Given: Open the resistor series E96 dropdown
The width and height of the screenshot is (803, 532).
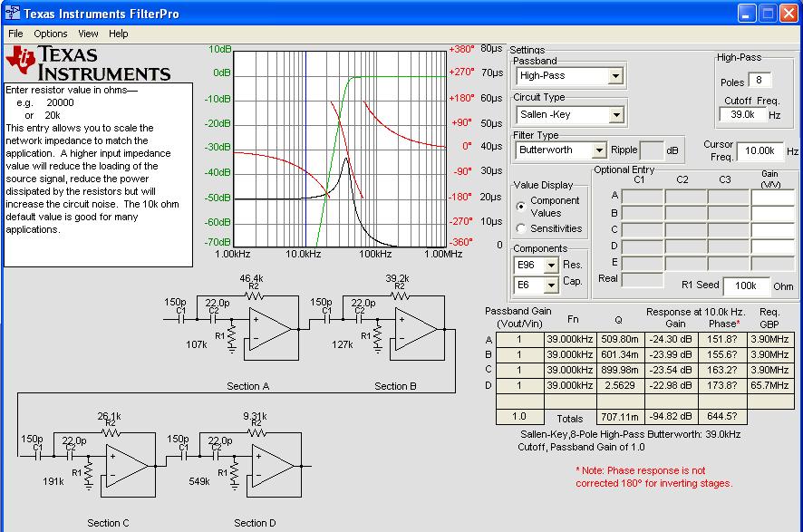Looking at the screenshot, I should pyautogui.click(x=551, y=266).
